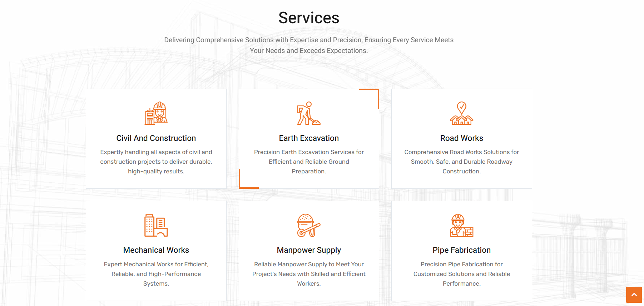The height and width of the screenshot is (306, 644).
Task: Select the Manpower Supply heading
Action: coord(309,250)
